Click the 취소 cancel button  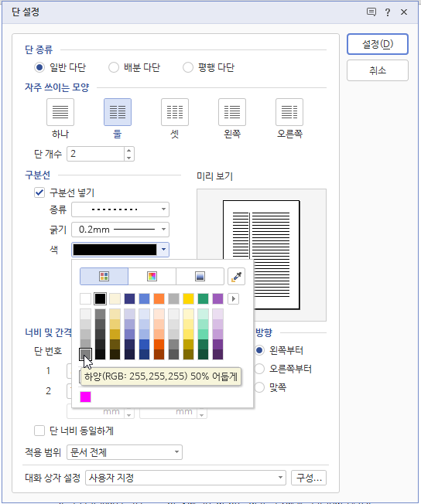[378, 70]
